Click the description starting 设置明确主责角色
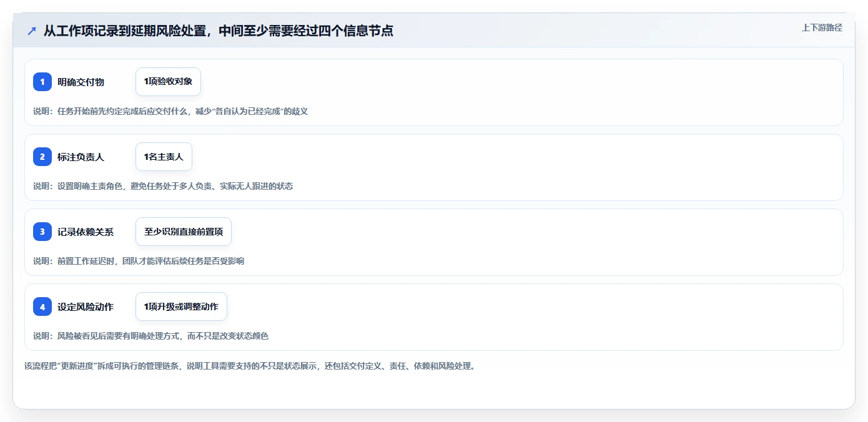This screenshot has width=868, height=422. (x=163, y=186)
